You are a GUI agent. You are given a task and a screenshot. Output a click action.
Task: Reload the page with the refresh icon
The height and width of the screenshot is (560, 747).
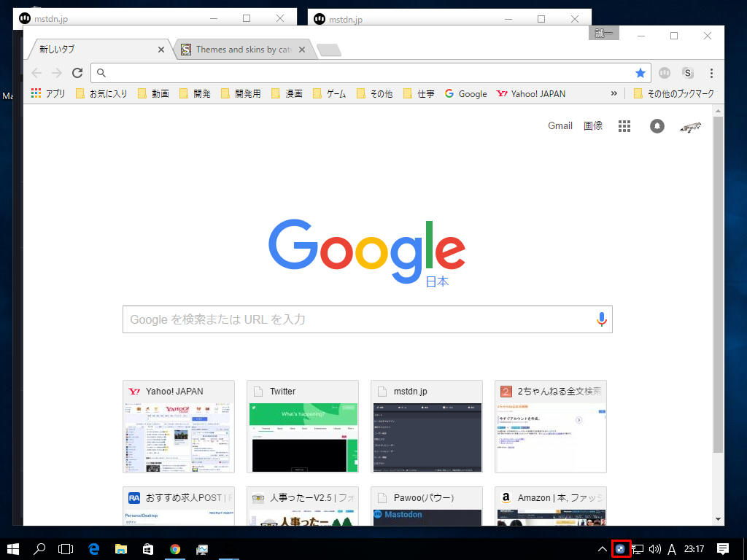(77, 73)
